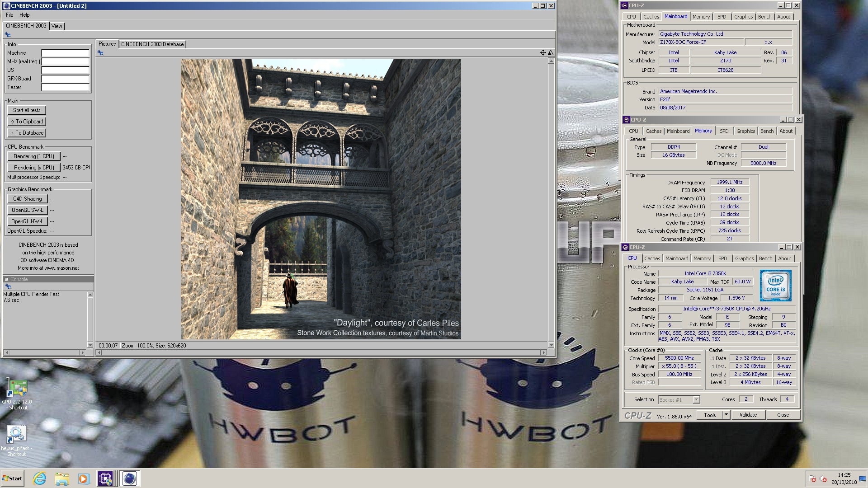
Task: Click the MHz (real freq.) input field
Action: pyautogui.click(x=66, y=61)
